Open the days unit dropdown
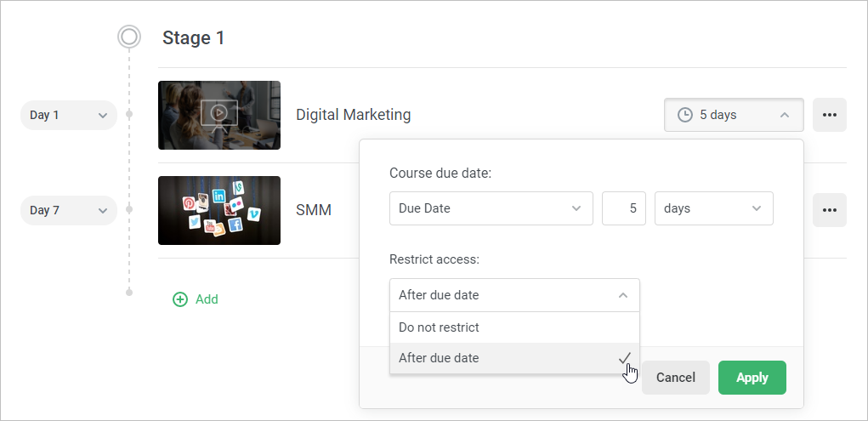 [x=713, y=208]
